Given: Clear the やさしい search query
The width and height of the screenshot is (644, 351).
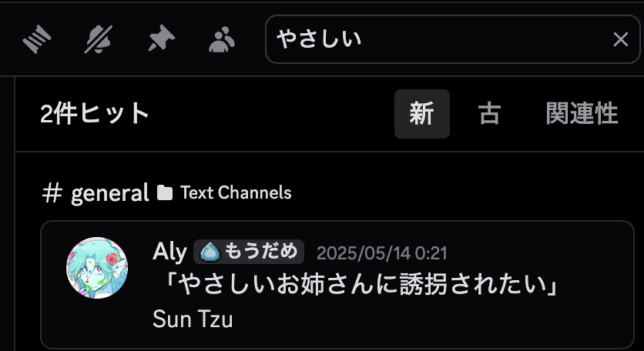Looking at the screenshot, I should 620,40.
